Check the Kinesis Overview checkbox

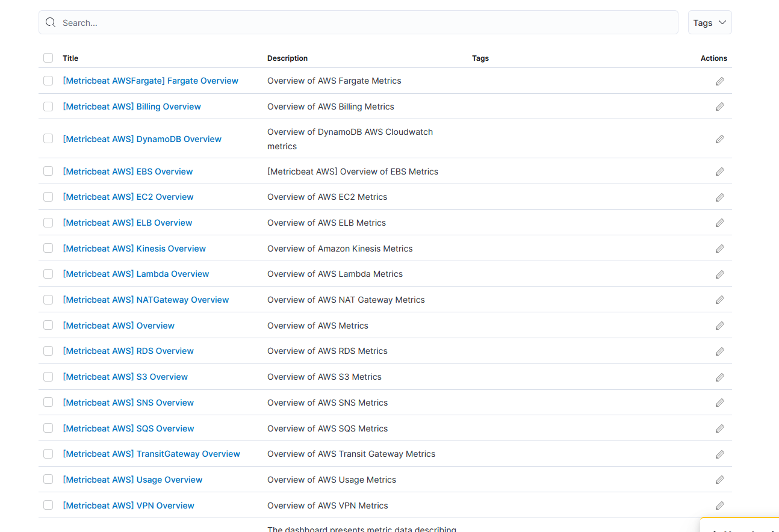coord(48,248)
